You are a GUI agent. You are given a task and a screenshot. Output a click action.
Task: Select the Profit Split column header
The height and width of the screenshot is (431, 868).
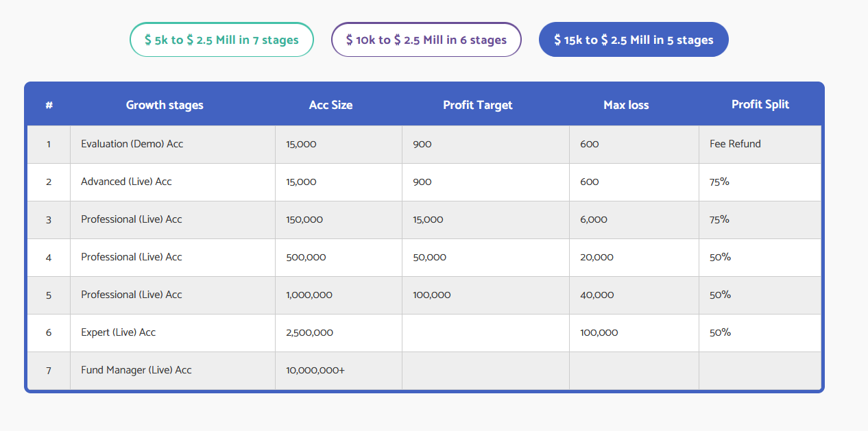(760, 104)
